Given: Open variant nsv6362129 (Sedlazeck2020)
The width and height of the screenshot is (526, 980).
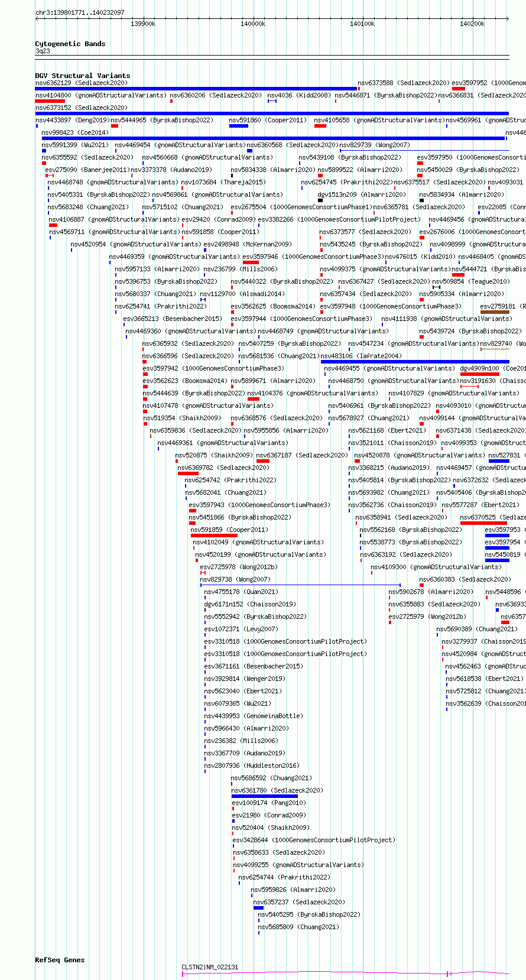Looking at the screenshot, I should 81,83.
